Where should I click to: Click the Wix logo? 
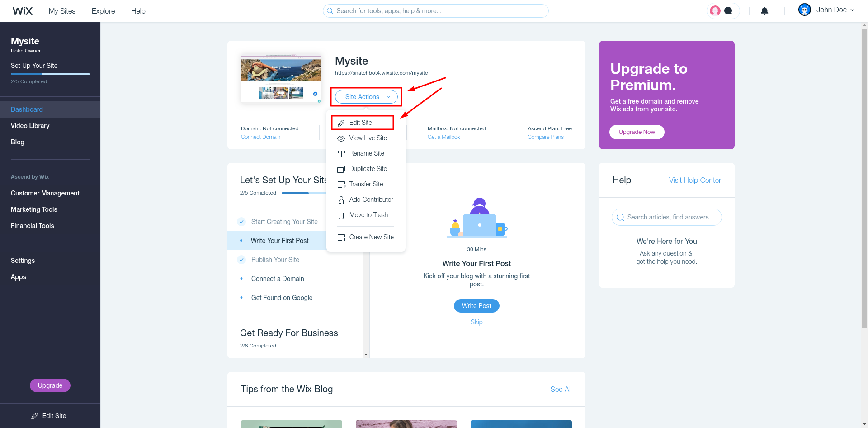(23, 11)
